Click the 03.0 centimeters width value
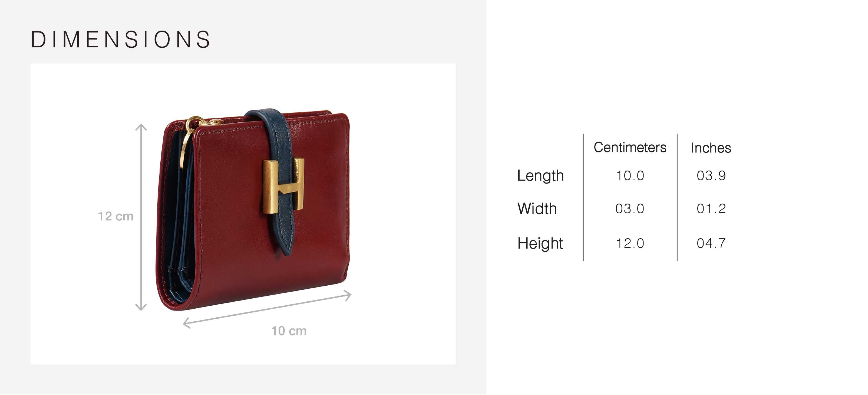 pyautogui.click(x=630, y=209)
